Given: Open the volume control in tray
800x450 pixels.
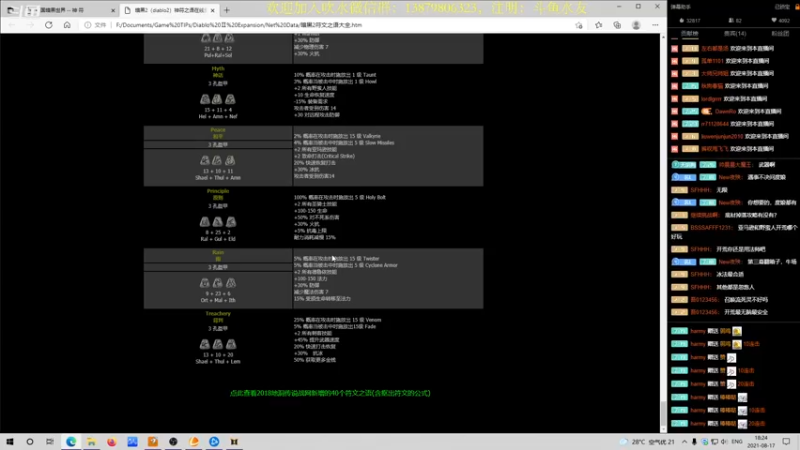Looking at the screenshot, I should pyautogui.click(x=724, y=442).
